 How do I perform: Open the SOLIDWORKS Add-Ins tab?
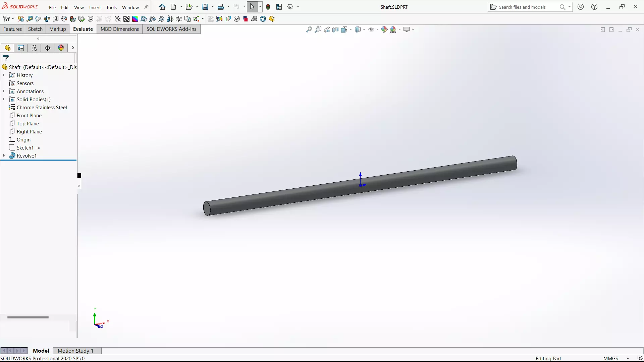171,29
